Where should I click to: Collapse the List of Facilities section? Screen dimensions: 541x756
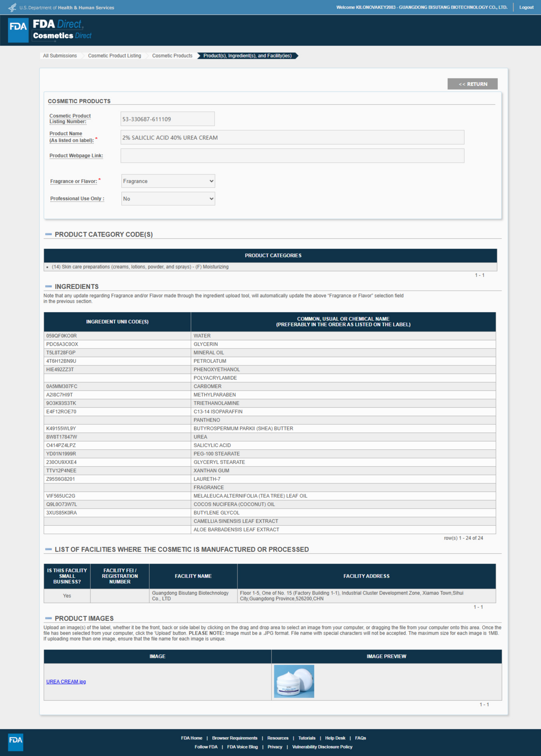pyautogui.click(x=48, y=549)
